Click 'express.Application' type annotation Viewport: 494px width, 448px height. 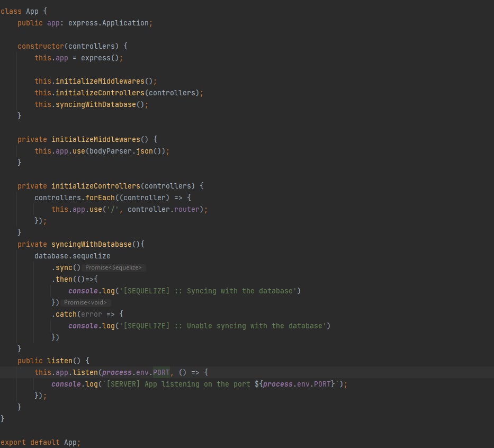[109, 23]
